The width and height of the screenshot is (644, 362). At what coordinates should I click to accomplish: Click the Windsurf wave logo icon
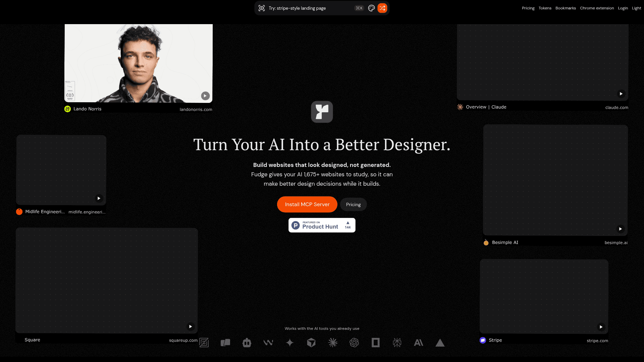268,343
